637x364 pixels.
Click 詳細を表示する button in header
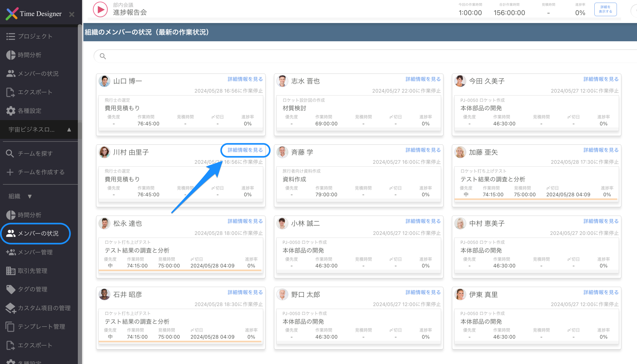605,9
